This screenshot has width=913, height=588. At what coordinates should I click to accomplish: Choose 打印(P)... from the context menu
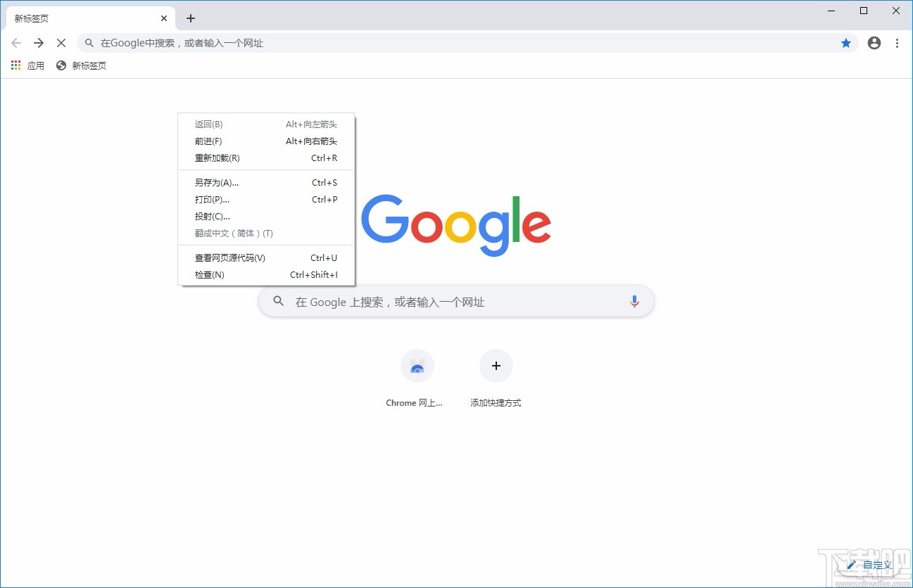[211, 199]
